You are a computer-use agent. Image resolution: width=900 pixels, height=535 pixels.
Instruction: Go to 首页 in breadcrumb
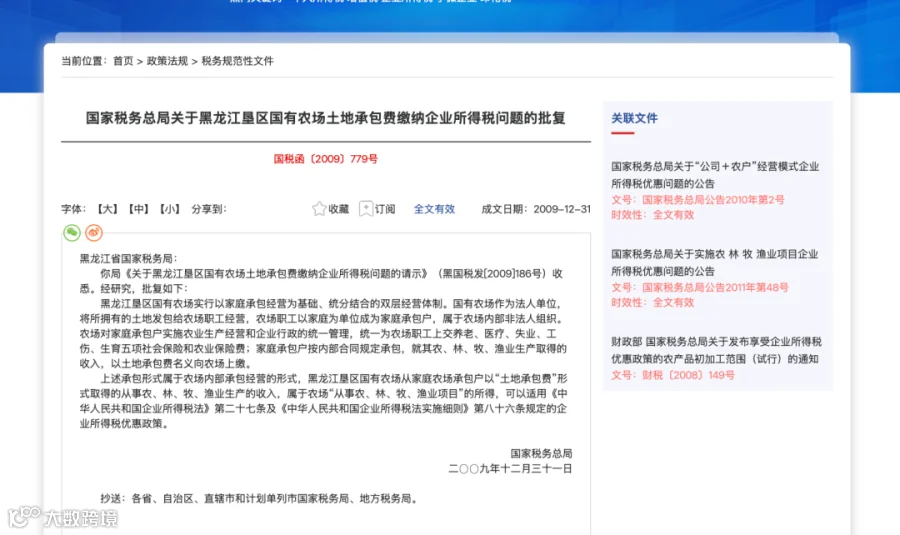point(123,61)
